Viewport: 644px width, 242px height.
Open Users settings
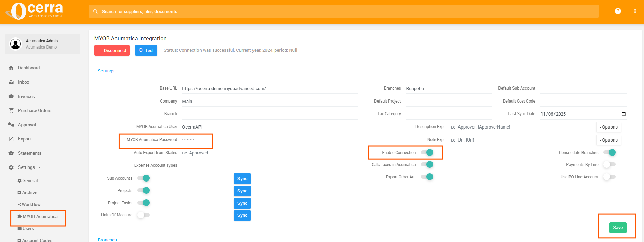(x=26, y=228)
